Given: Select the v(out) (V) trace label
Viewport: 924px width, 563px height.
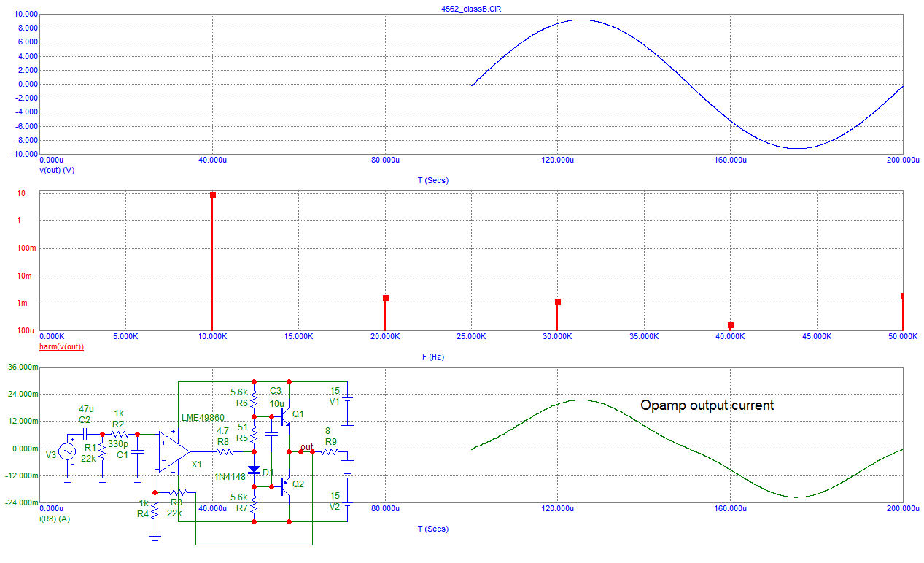Looking at the screenshot, I should pyautogui.click(x=58, y=170).
